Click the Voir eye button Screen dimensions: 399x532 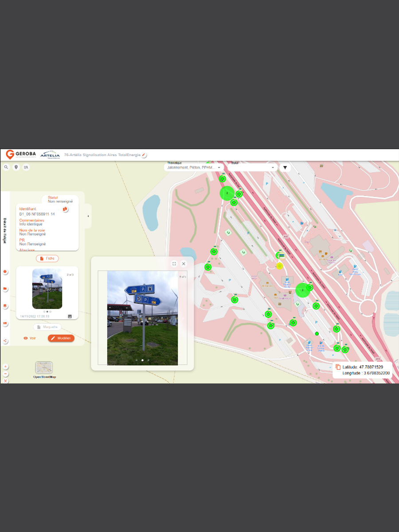coord(30,338)
